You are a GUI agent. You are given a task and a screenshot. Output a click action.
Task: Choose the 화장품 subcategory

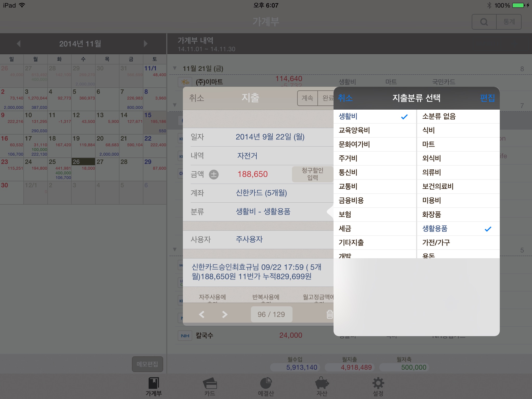pos(458,215)
